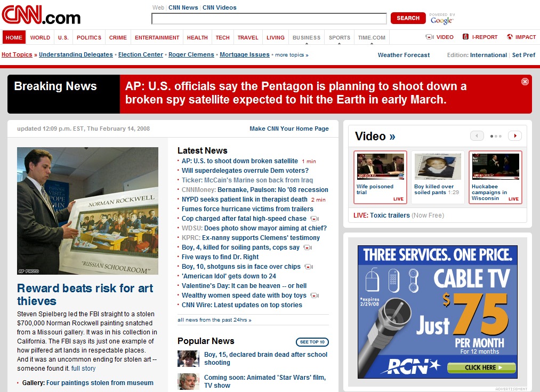
Task: Click the next arrow in the Video carousel
Action: [x=514, y=135]
